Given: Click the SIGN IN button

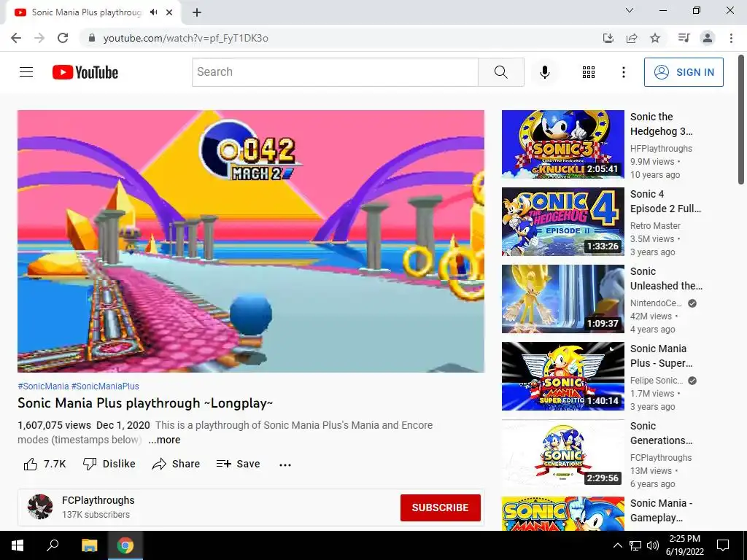Looking at the screenshot, I should (684, 72).
